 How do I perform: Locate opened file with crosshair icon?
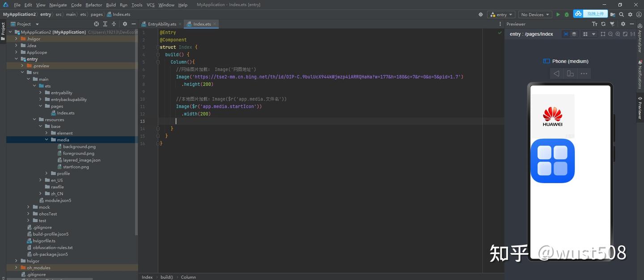click(96, 24)
